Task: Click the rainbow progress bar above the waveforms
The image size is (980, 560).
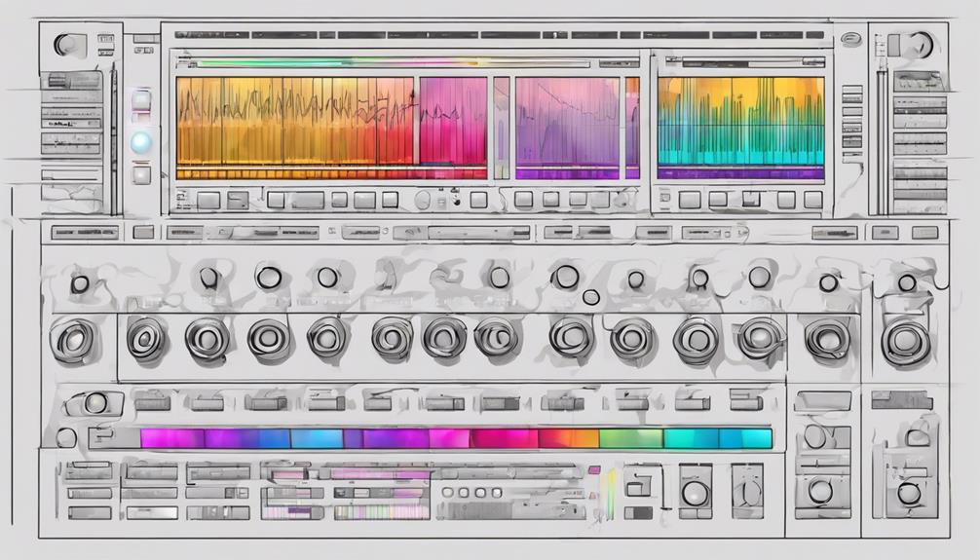Action: coord(394,63)
